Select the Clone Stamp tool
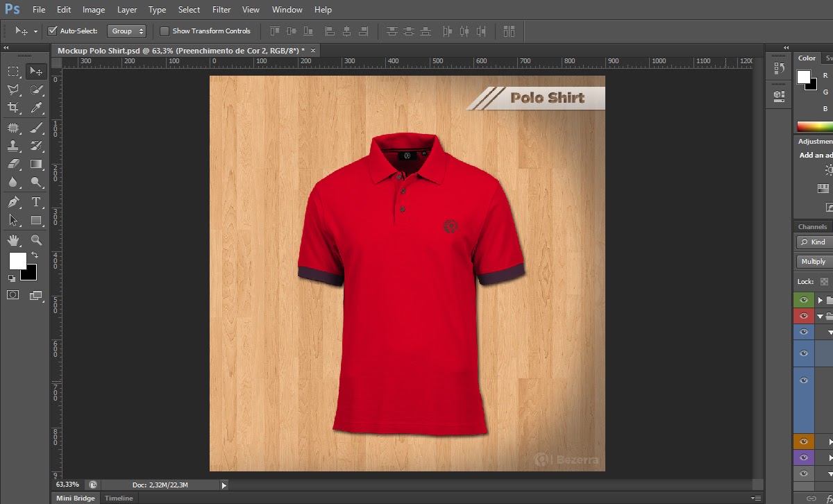 pos(15,146)
